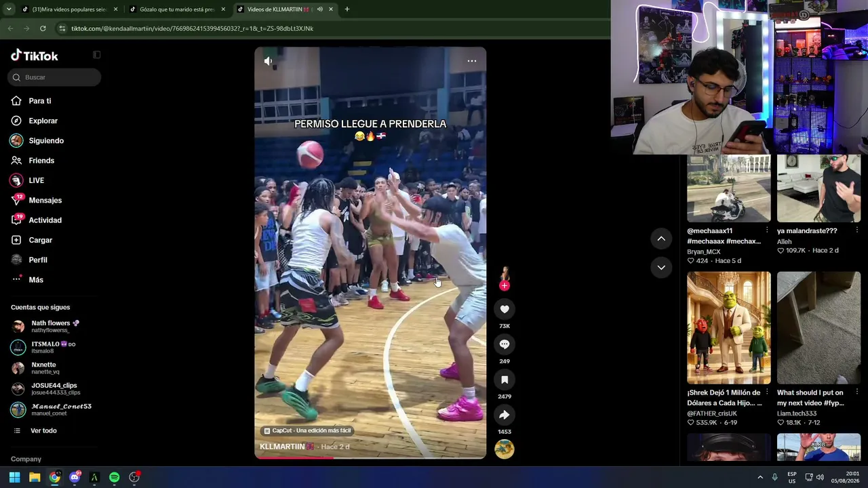
Task: Open options for the @mechaaax11 video
Action: click(767, 230)
